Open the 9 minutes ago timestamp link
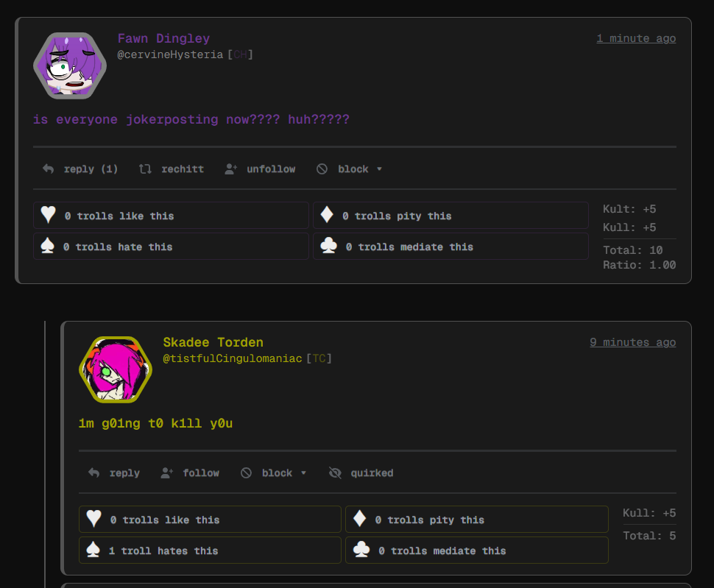 pyautogui.click(x=632, y=342)
